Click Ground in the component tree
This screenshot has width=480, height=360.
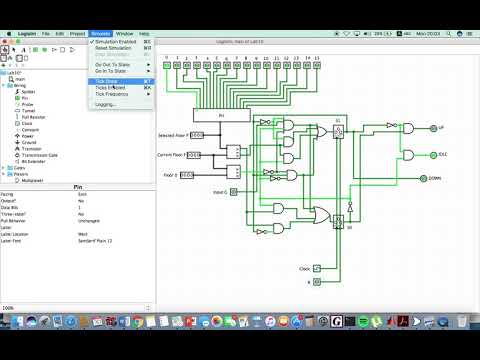[29, 142]
